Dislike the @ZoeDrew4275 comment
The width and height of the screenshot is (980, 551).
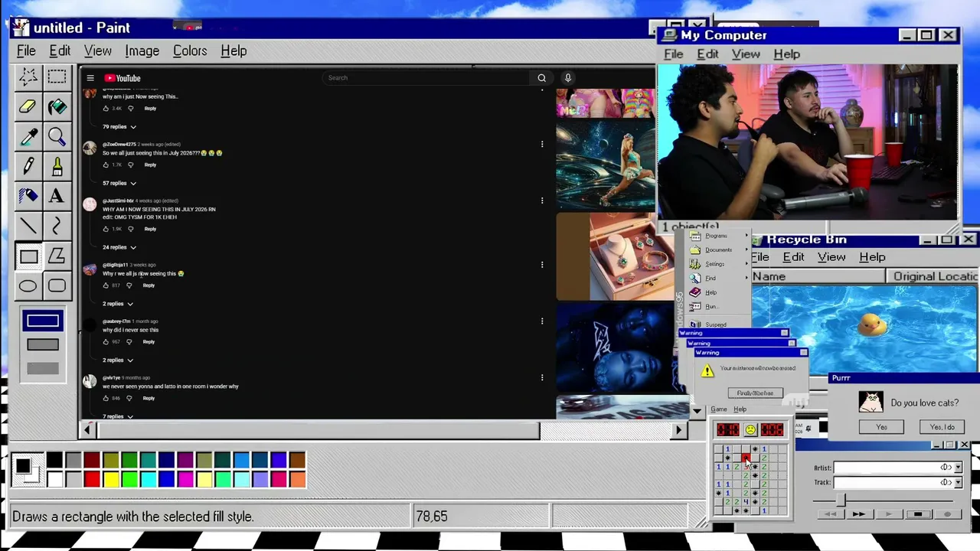[131, 165]
